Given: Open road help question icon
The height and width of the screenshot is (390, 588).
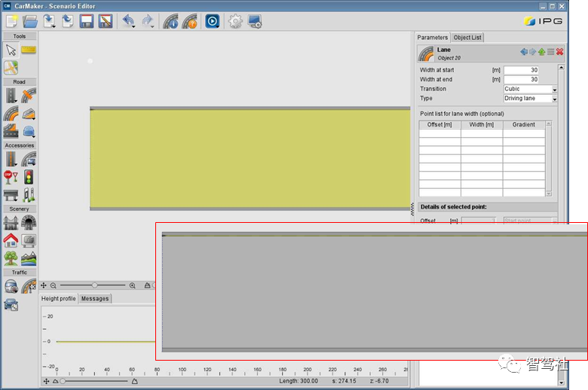Looking at the screenshot, I should click(190, 21).
